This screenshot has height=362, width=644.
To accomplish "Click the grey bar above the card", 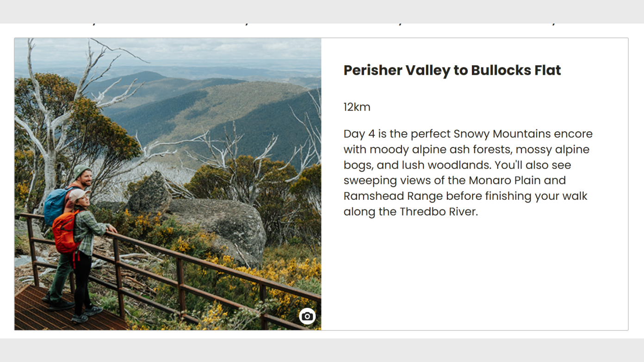I will (x=322, y=10).
